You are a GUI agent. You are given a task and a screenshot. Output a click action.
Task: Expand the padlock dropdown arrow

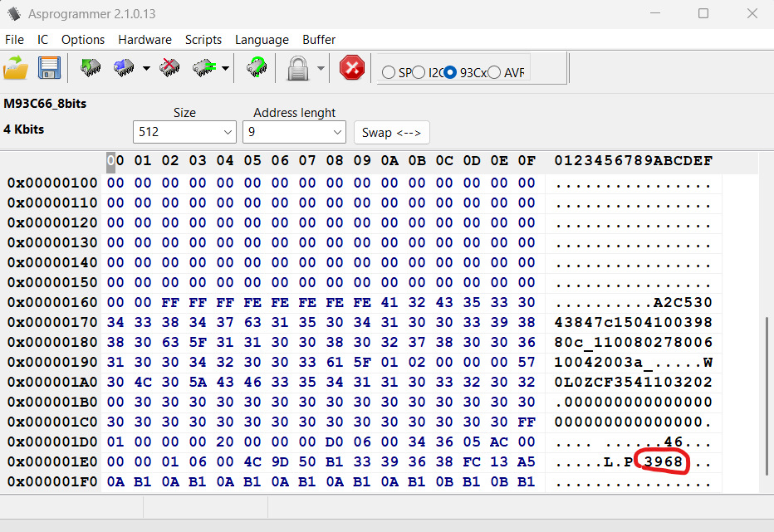point(321,68)
